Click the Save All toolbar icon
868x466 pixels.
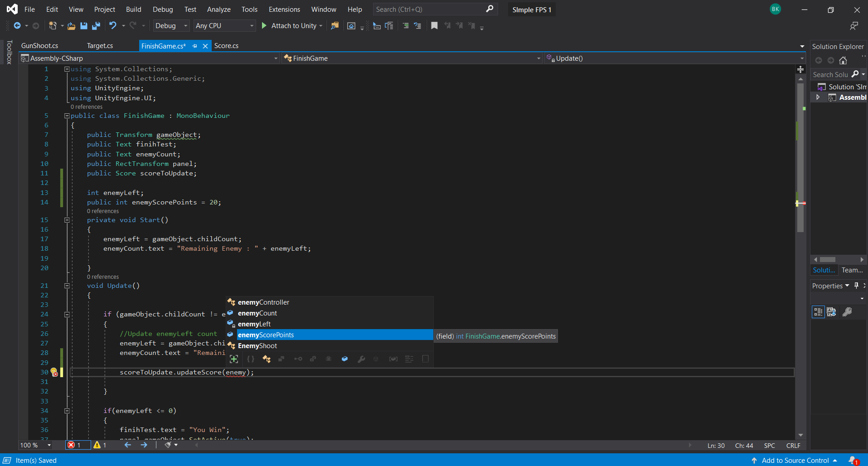click(x=96, y=26)
